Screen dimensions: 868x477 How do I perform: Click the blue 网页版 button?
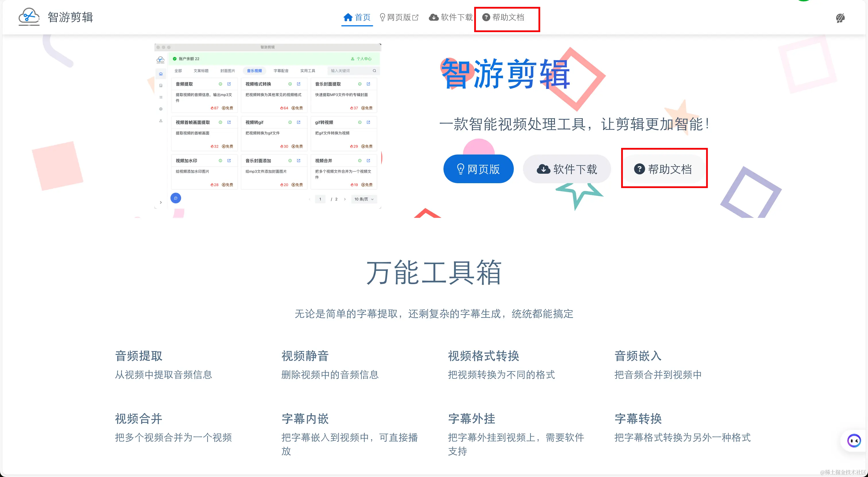[x=478, y=169]
